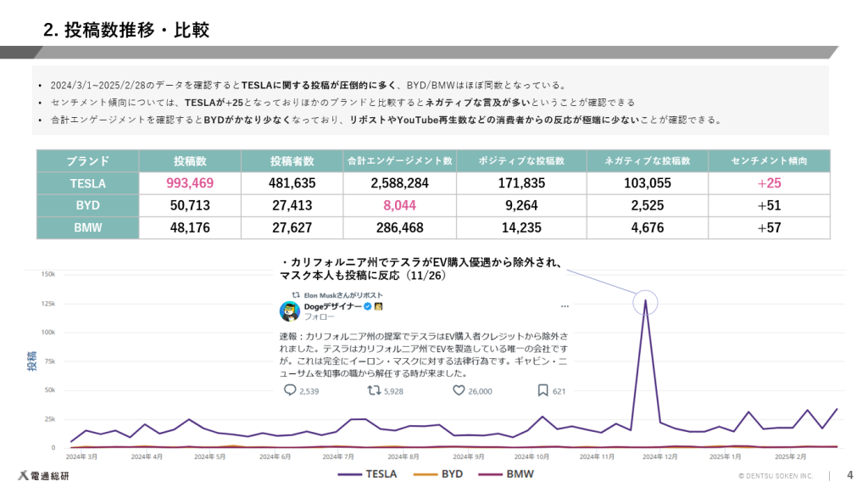Image resolution: width=868 pixels, height=487 pixels.
Task: Click the y-axis title 投稿
Action: tap(32, 361)
